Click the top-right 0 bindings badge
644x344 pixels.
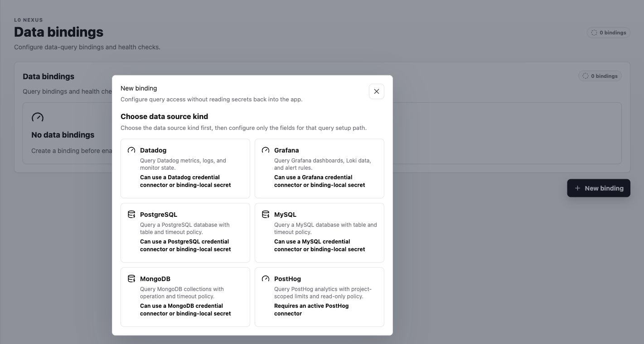608,33
